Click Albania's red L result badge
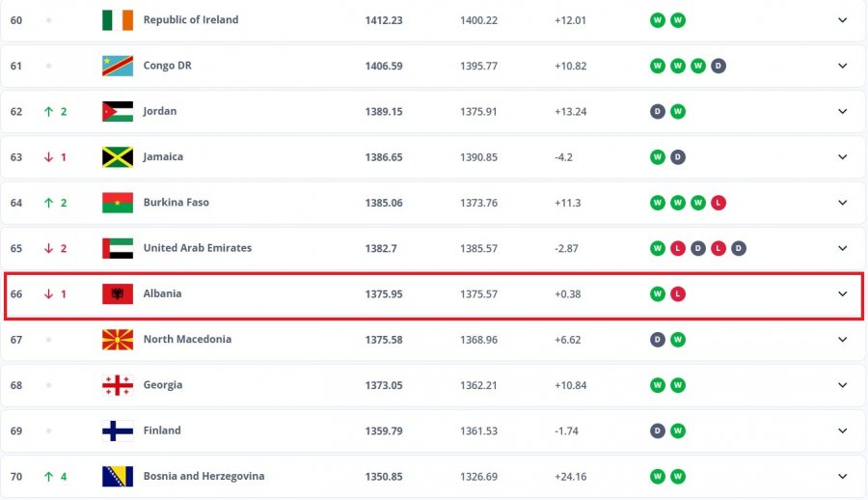Screen dimensions: 868x500 pyautogui.click(x=678, y=293)
